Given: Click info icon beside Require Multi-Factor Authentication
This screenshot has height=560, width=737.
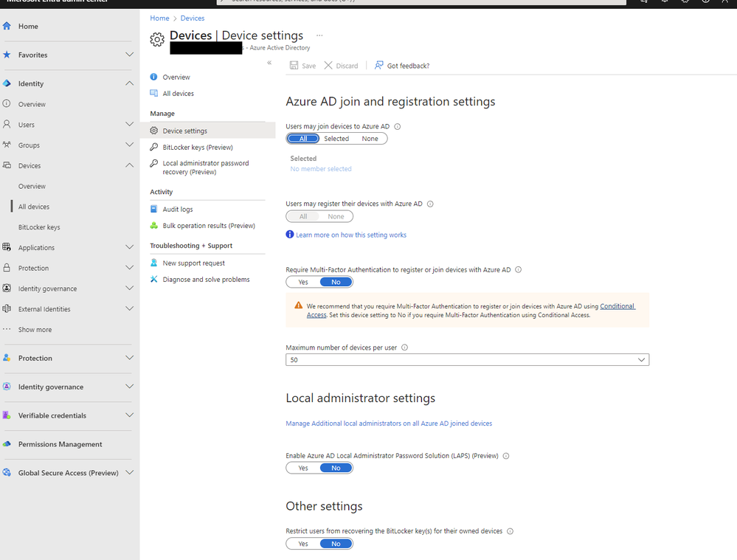Looking at the screenshot, I should point(519,270).
